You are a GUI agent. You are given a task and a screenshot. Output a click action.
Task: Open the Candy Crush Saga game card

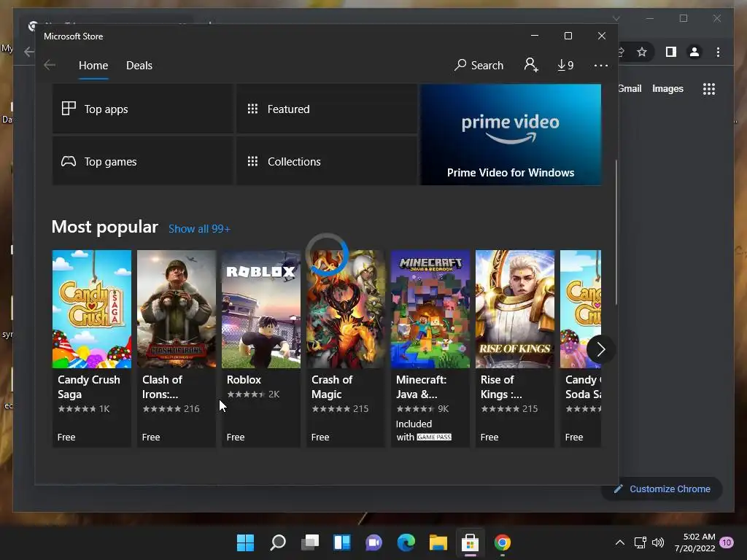91,348
